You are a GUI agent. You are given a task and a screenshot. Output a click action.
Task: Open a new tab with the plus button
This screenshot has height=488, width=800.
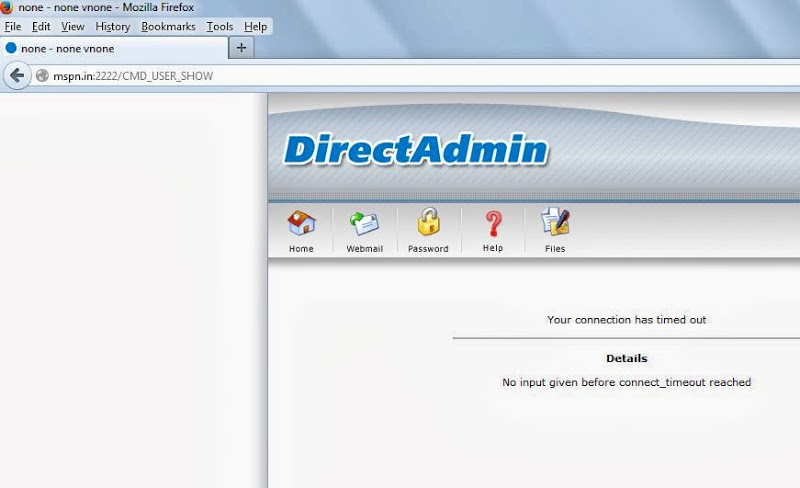(x=241, y=48)
